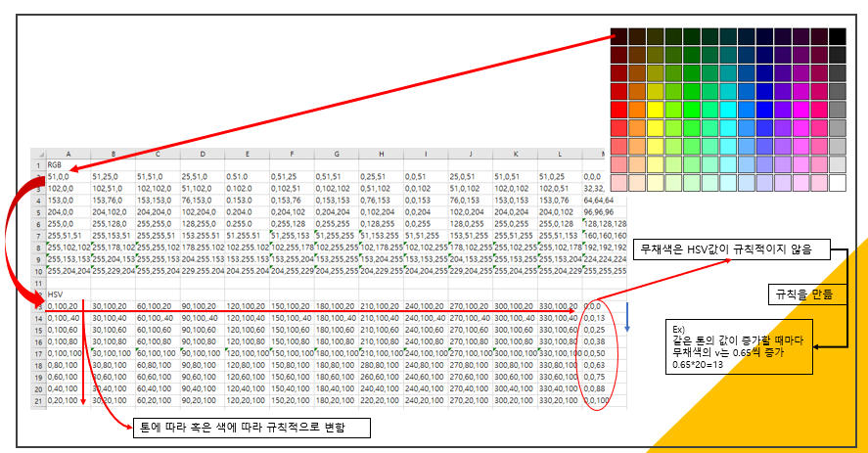Pick the white swatch in the gray column
Image resolution: width=868 pixels, height=453 pixels.
(x=838, y=183)
